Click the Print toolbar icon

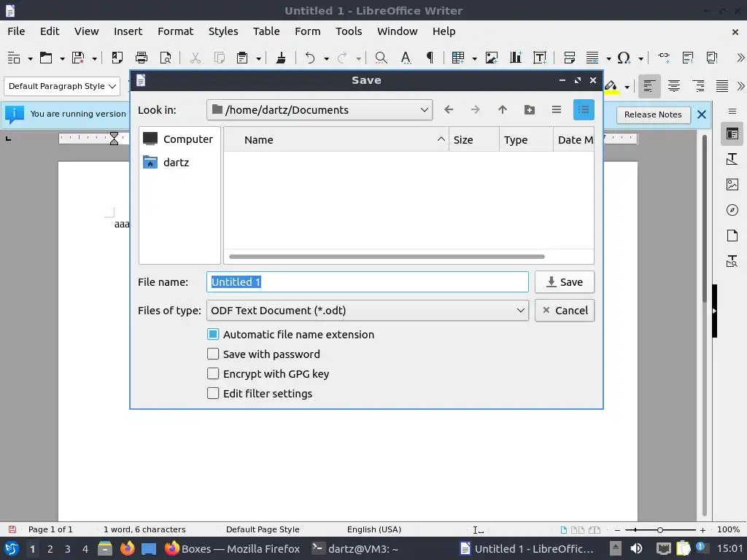[x=142, y=58]
